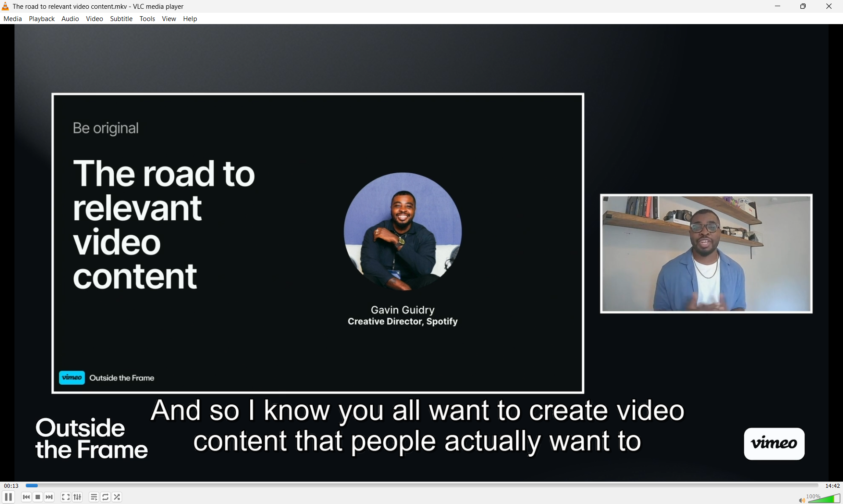The height and width of the screenshot is (504, 843).
Task: Open the Playback menu
Action: 42,19
